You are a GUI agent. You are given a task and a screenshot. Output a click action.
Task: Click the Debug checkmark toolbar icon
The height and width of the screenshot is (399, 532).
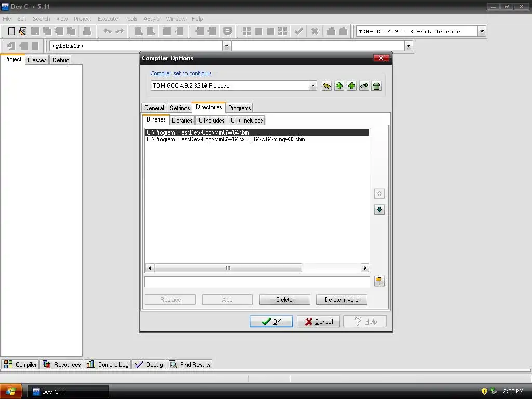[299, 31]
